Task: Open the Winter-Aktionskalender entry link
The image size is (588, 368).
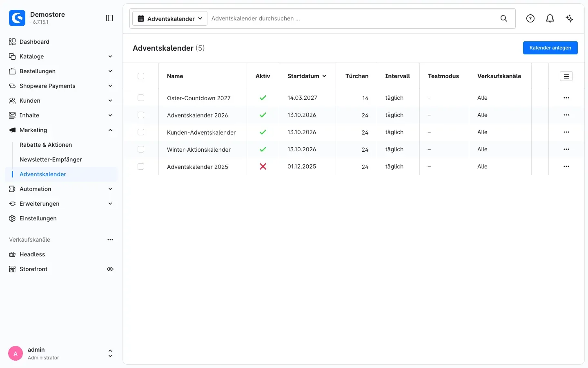Action: [x=199, y=150]
